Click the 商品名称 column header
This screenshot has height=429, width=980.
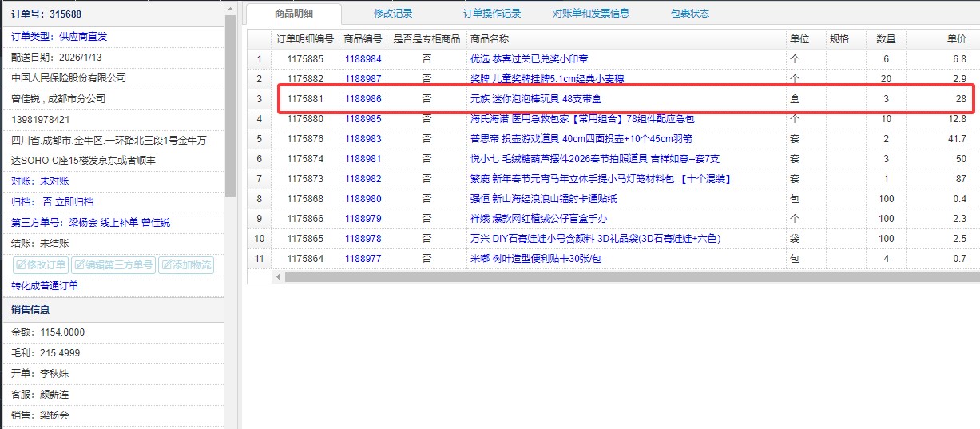(490, 39)
